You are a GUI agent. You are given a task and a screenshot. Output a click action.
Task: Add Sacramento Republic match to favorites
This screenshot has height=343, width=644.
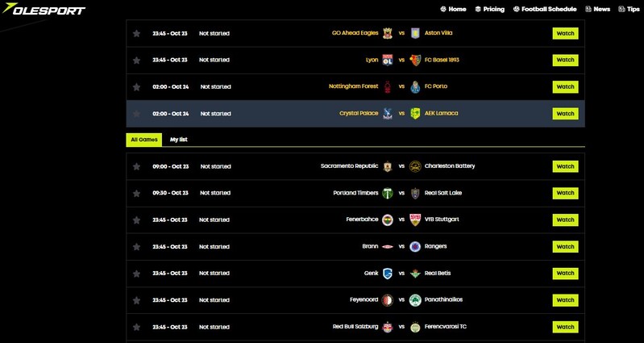(136, 166)
